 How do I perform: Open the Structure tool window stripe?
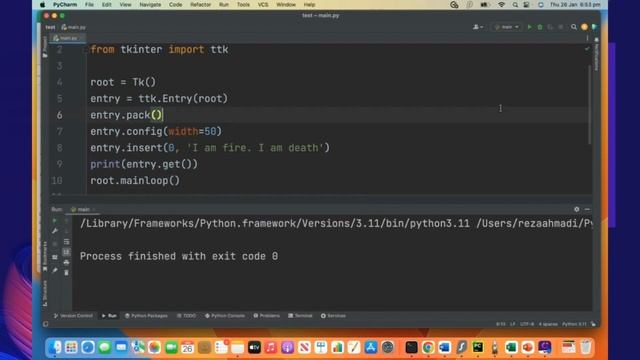point(45,293)
